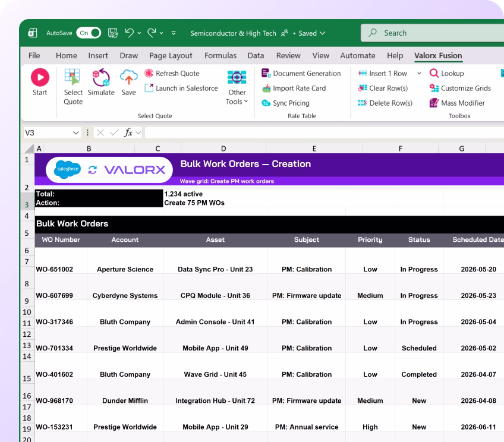This screenshot has height=442, width=504.
Task: Click Delete Row(s)
Action: 385,103
